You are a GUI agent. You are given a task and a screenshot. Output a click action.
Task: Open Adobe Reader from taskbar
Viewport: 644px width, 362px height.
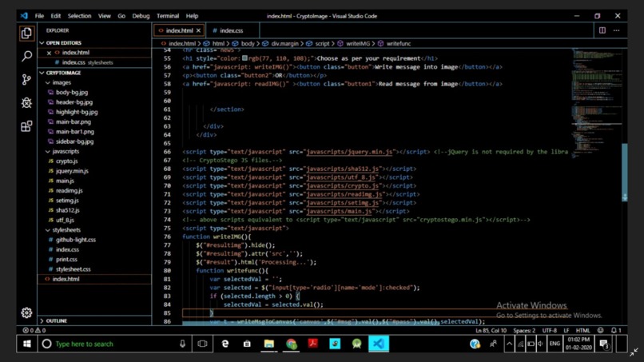tap(313, 344)
